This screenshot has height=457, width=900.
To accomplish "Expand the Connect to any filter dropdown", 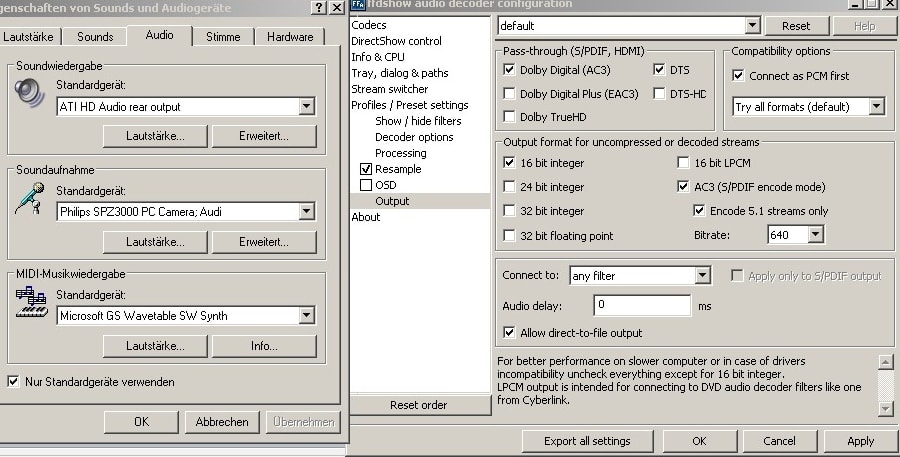I will [x=702, y=275].
